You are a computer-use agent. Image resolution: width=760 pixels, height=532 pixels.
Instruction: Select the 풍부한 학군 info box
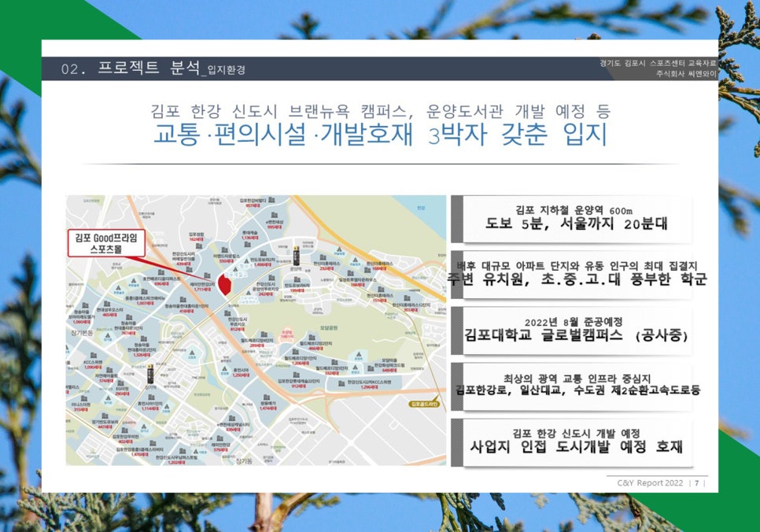(572, 273)
